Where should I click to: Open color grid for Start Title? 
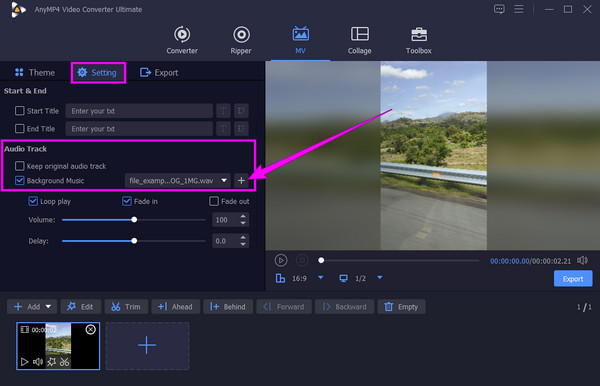pos(241,111)
